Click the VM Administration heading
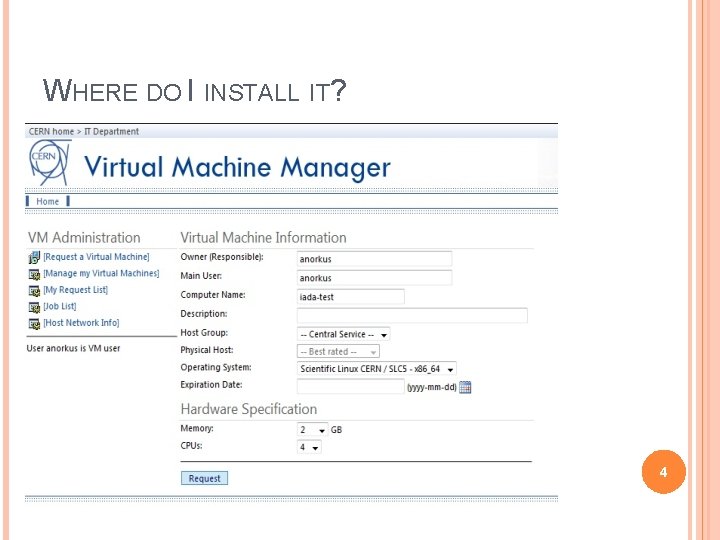 tap(84, 237)
